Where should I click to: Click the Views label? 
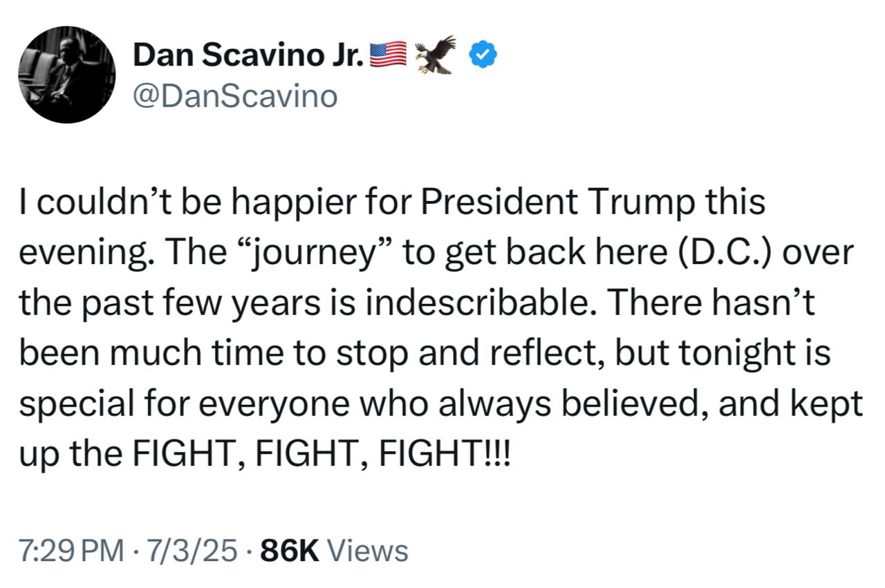[366, 551]
